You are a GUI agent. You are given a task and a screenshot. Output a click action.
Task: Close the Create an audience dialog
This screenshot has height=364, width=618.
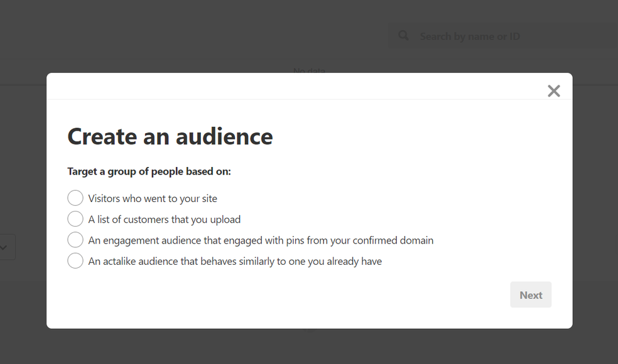pyautogui.click(x=554, y=91)
